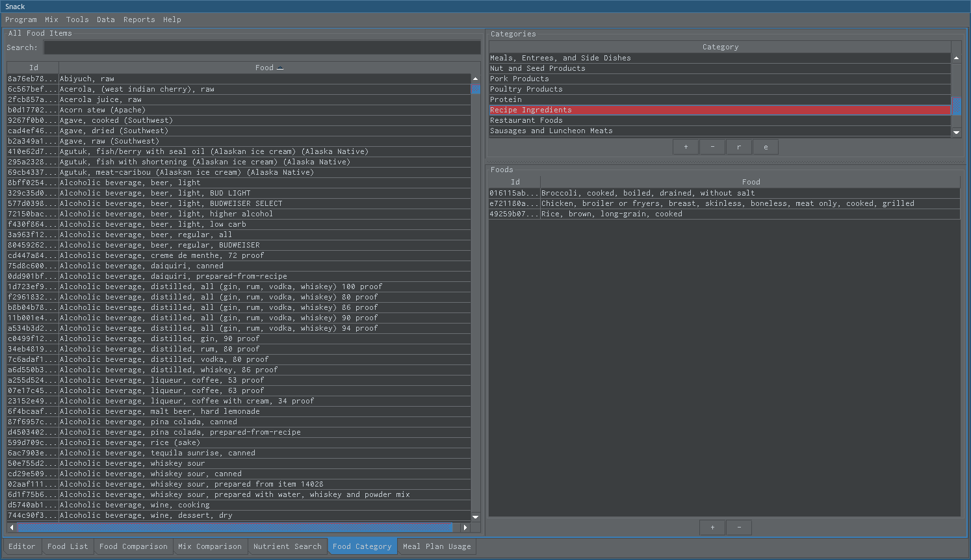The width and height of the screenshot is (971, 560).
Task: Switch to the Editor tab
Action: 22,546
